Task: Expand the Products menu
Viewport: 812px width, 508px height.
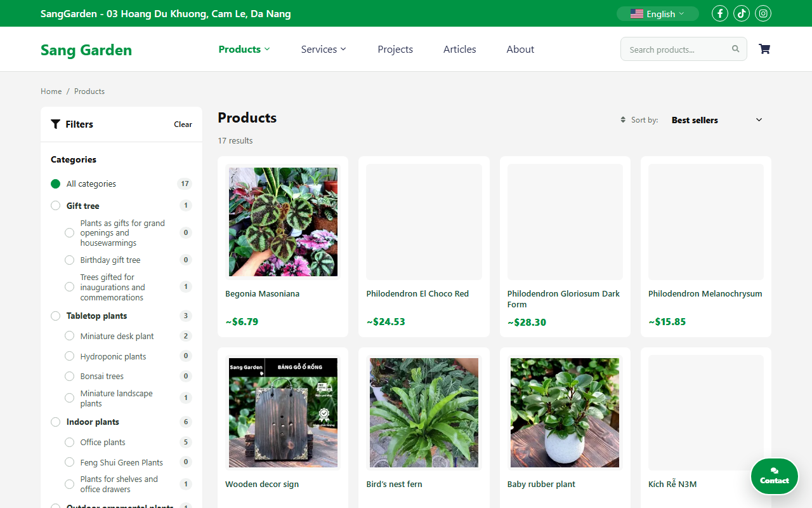Action: pos(244,49)
